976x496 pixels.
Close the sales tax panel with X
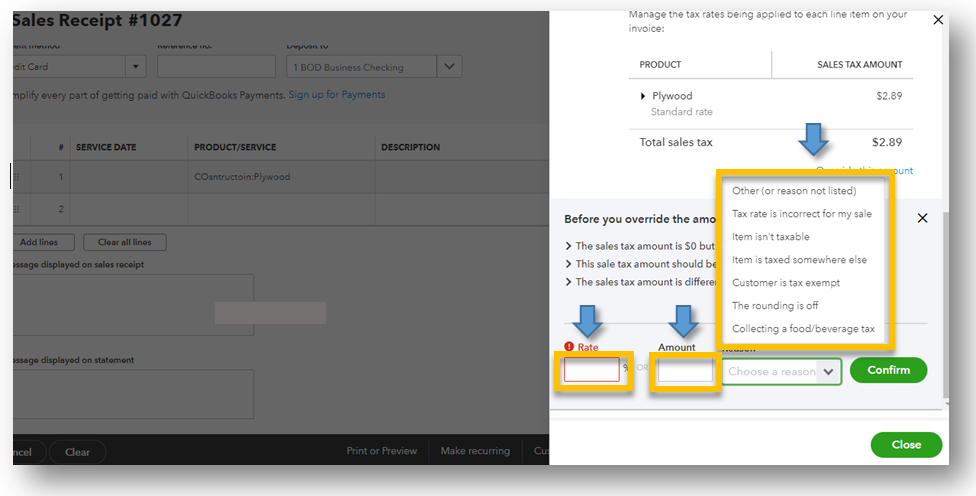[x=937, y=21]
